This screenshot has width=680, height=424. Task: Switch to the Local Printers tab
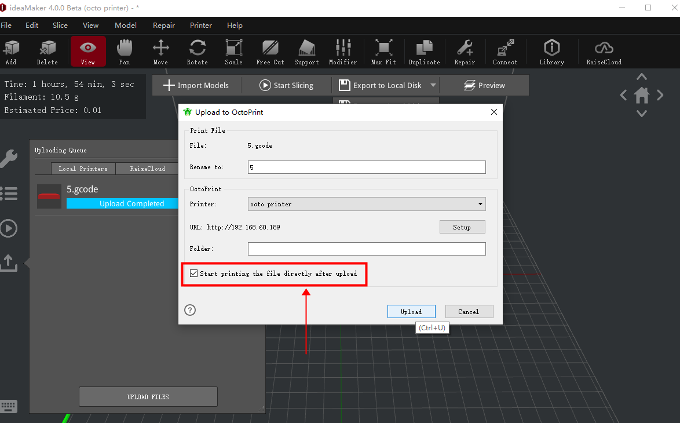click(83, 168)
